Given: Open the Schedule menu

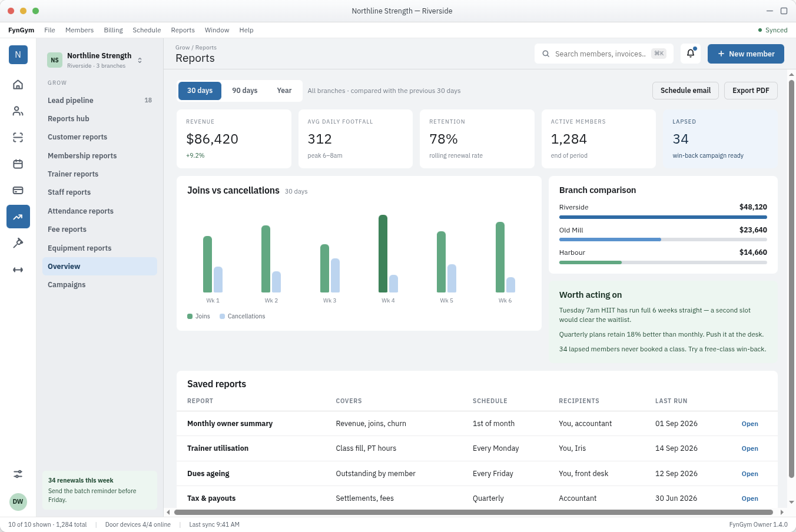Looking at the screenshot, I should point(147,30).
